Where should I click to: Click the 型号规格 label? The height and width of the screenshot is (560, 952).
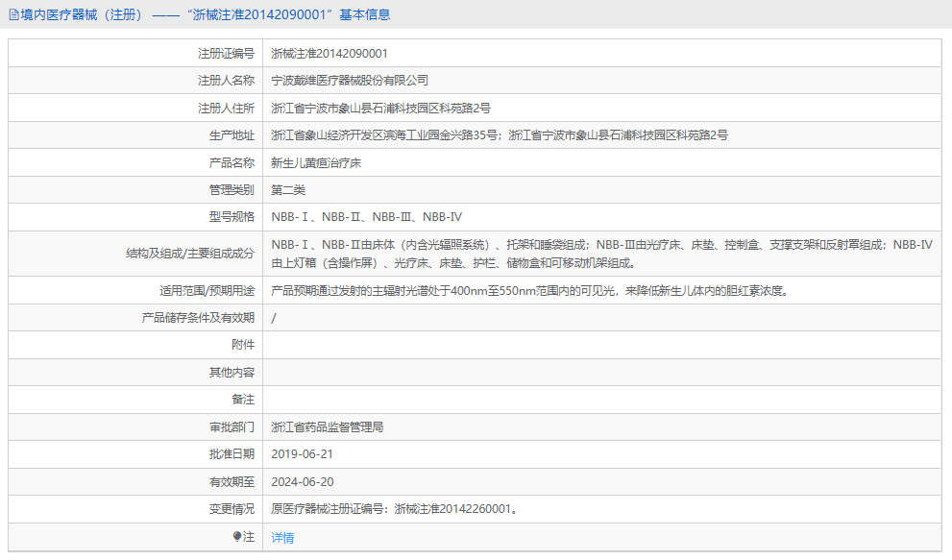coord(232,217)
